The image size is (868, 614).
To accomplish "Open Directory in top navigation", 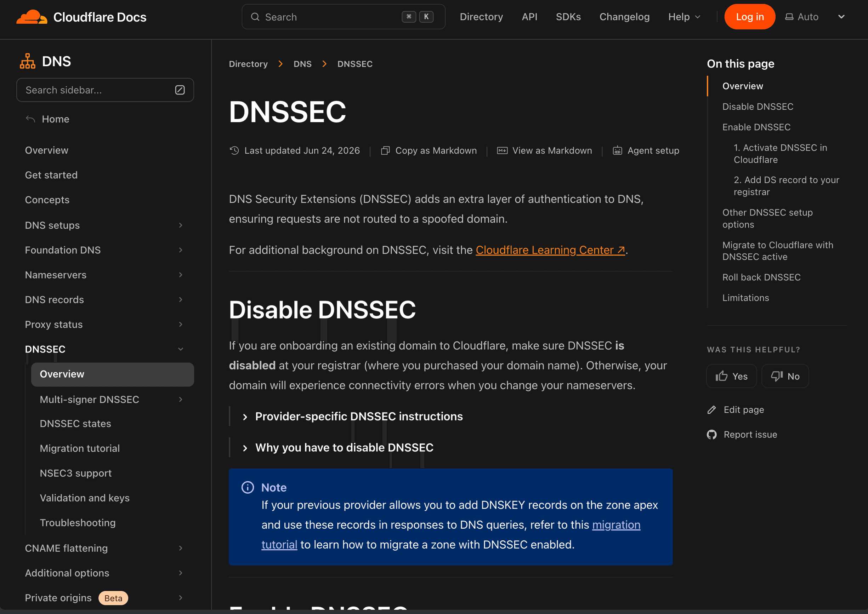I will coord(481,17).
